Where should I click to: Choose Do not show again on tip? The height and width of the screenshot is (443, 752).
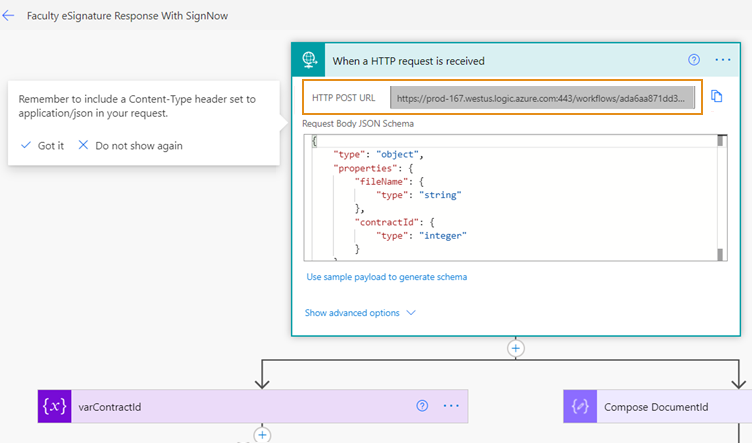coord(130,145)
